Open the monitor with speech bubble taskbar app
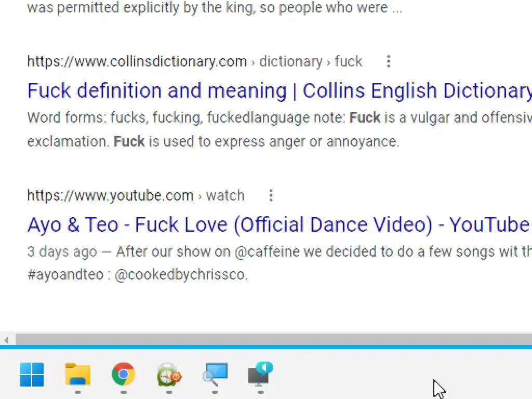This screenshot has height=399, width=532. pyautogui.click(x=261, y=374)
